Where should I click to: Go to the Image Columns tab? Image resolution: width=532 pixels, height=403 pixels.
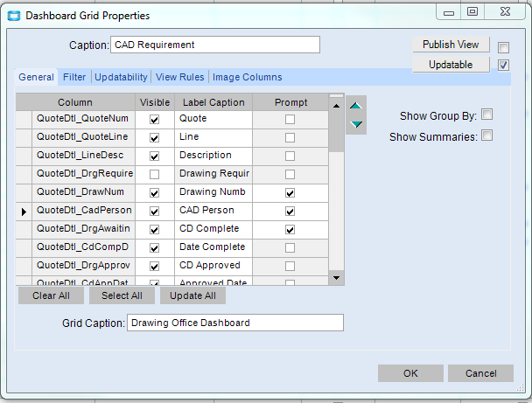pos(247,78)
